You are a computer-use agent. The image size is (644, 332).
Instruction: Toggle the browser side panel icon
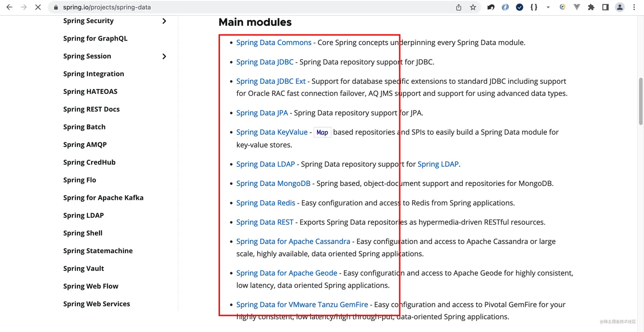pos(605,7)
